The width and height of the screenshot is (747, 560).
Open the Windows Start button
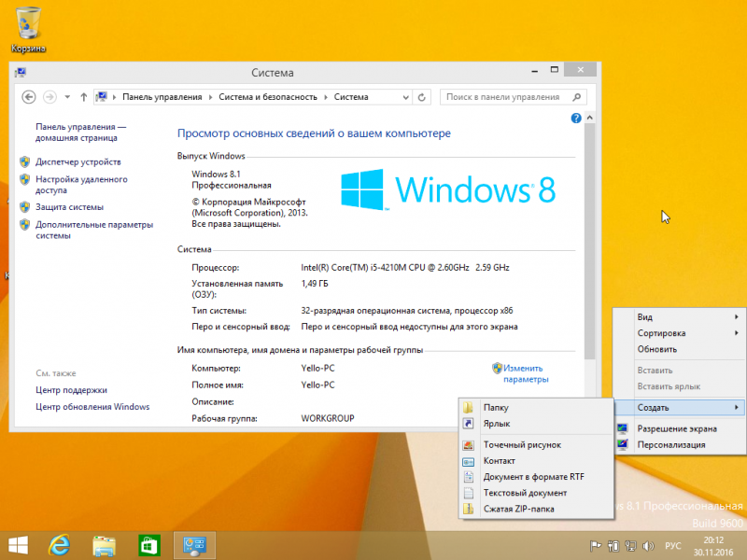[x=18, y=546]
